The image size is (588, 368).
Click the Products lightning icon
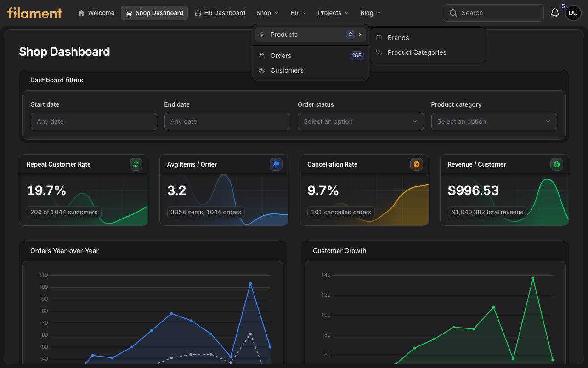[x=262, y=34]
